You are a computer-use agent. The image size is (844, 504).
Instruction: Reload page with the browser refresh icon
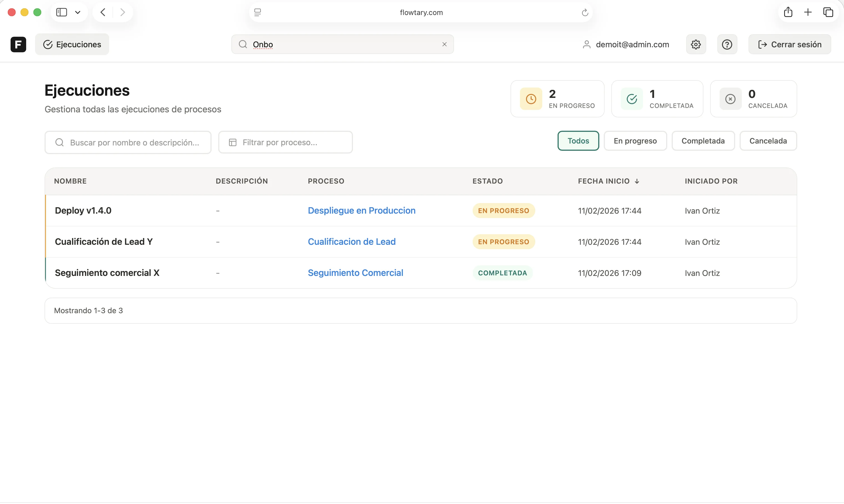[x=585, y=13]
